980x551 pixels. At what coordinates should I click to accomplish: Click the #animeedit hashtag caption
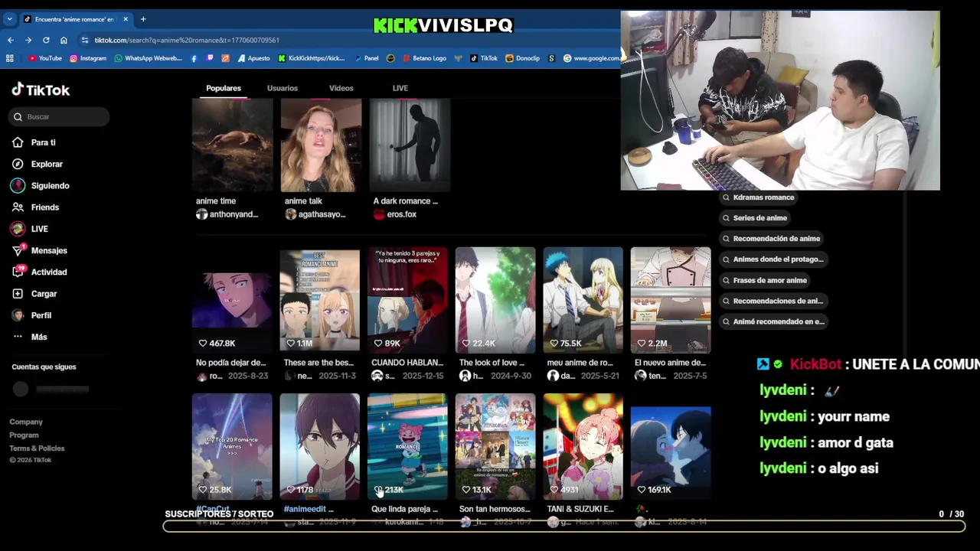pyautogui.click(x=304, y=509)
